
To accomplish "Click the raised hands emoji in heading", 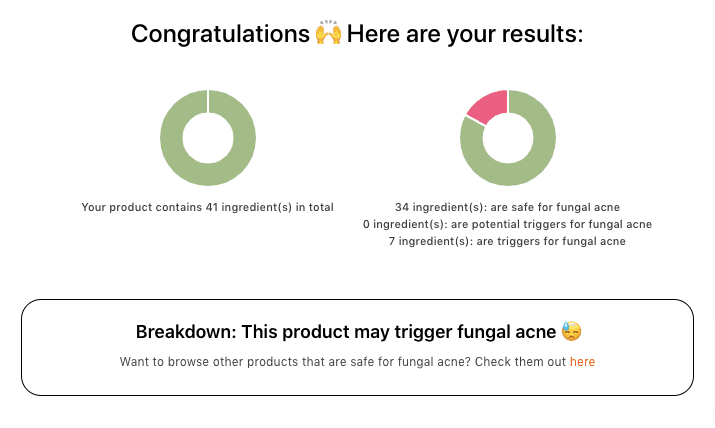I will pyautogui.click(x=328, y=34).
